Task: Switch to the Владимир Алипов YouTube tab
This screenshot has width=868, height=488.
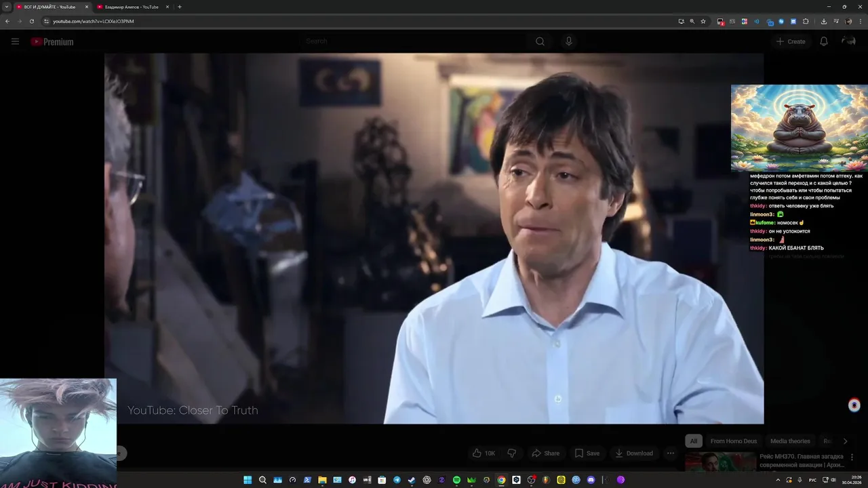Action: point(132,7)
